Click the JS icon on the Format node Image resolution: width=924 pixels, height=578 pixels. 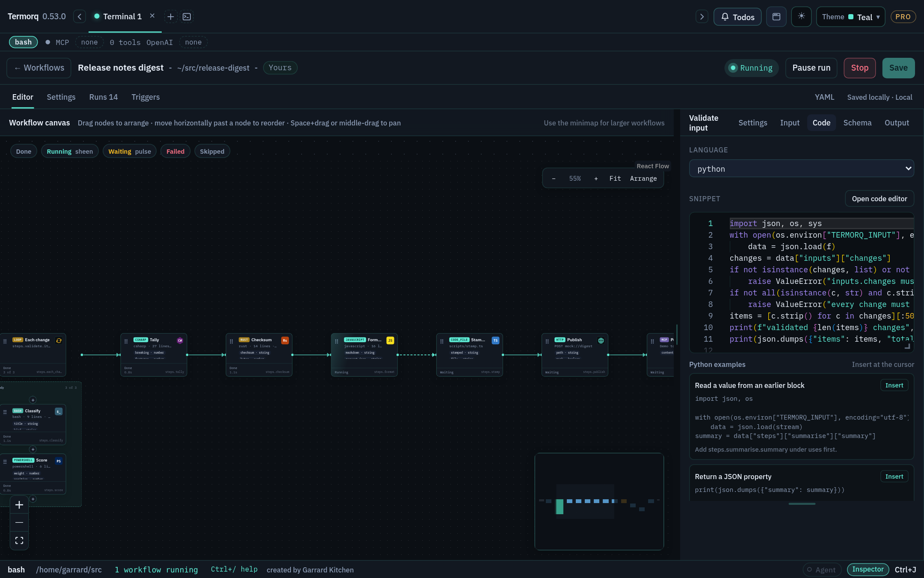click(390, 340)
